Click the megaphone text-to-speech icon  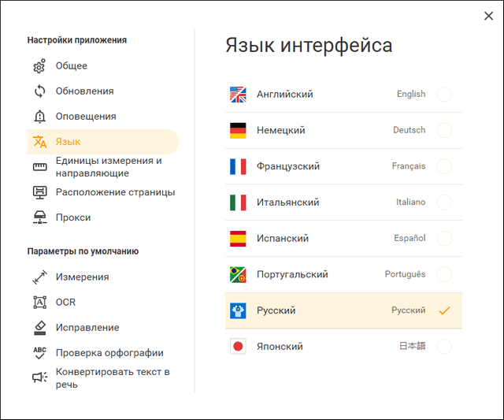(39, 377)
